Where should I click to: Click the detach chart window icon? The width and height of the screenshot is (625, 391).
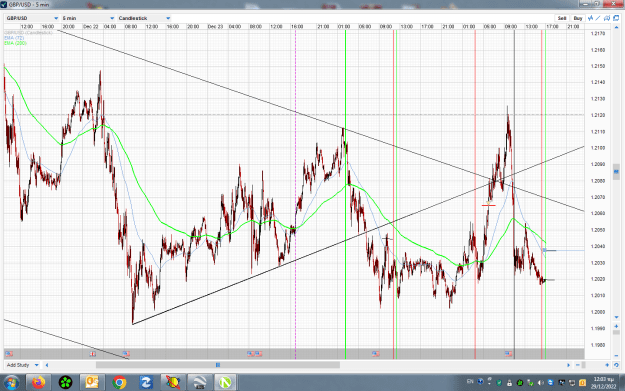tap(616, 18)
